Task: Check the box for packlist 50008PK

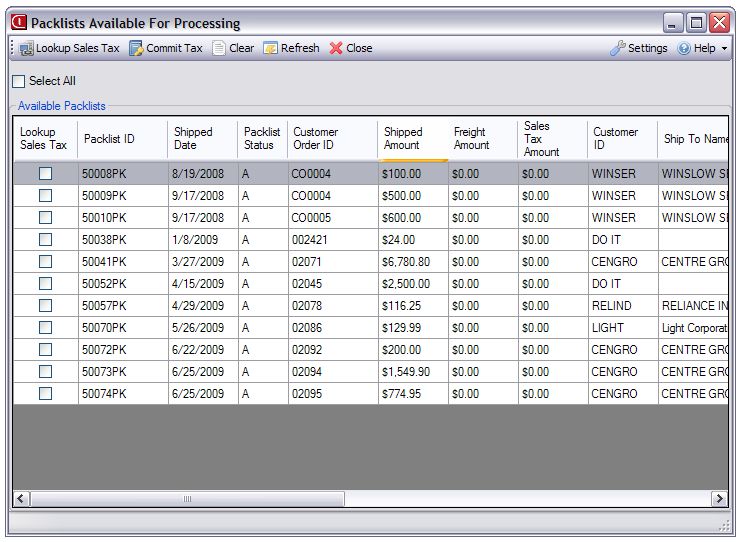Action: (45, 174)
